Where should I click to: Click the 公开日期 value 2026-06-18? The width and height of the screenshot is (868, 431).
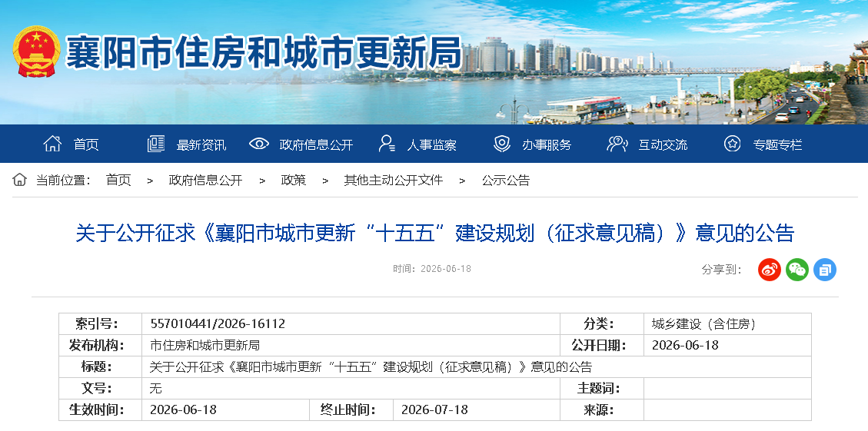pyautogui.click(x=685, y=345)
